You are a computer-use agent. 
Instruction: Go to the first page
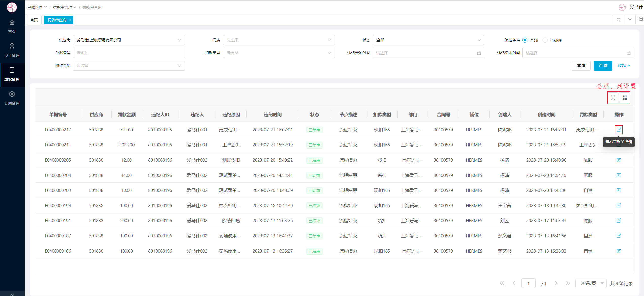pos(502,283)
